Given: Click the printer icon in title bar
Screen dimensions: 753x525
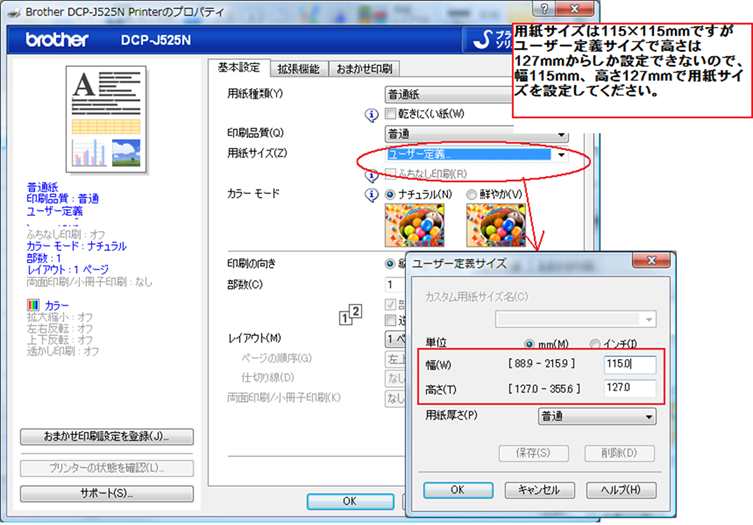Looking at the screenshot, I should pyautogui.click(x=14, y=12).
